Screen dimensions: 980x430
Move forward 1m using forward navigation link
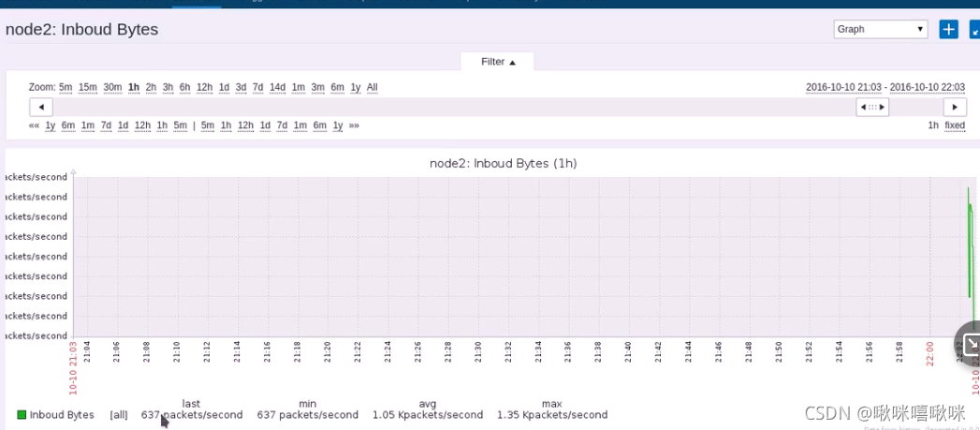300,126
